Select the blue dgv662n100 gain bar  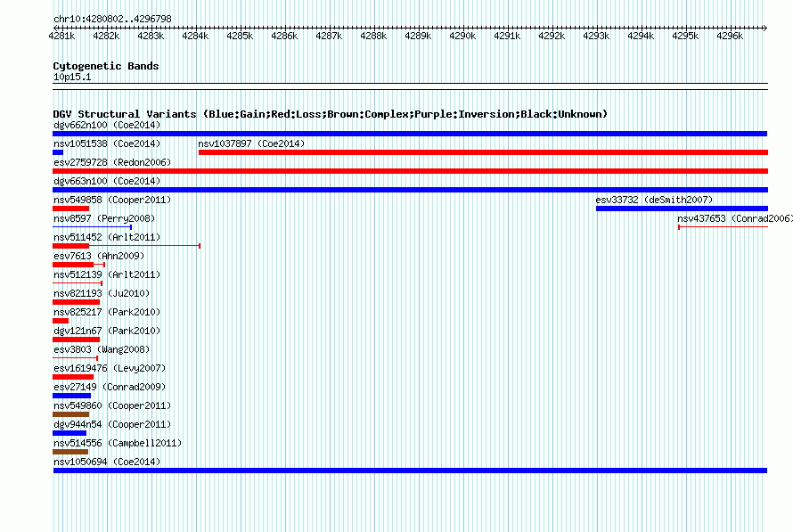click(410, 134)
